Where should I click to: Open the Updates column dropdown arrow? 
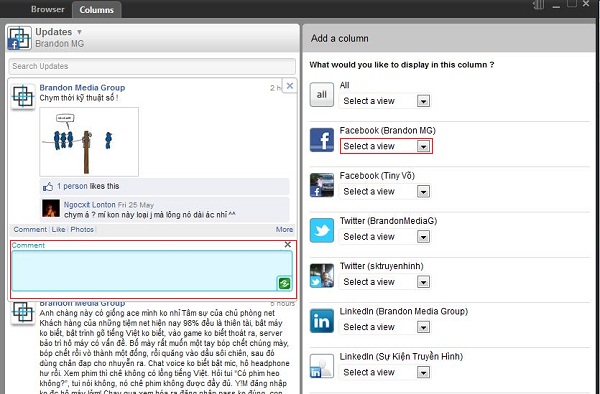tap(79, 32)
